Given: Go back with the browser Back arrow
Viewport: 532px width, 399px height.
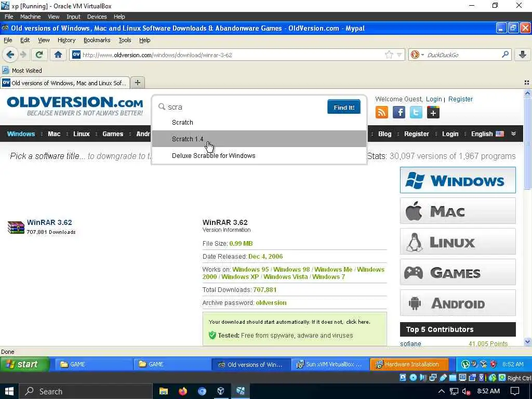Looking at the screenshot, I should [x=10, y=54].
